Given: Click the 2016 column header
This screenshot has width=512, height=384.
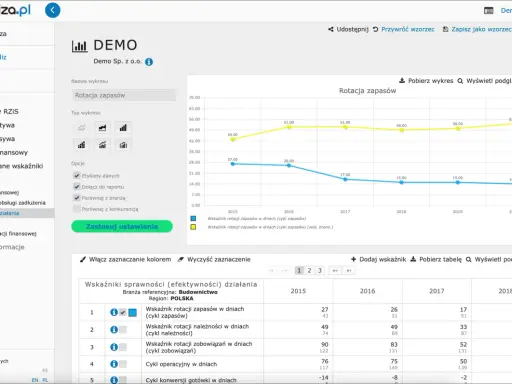Looking at the screenshot, I should (367, 291).
